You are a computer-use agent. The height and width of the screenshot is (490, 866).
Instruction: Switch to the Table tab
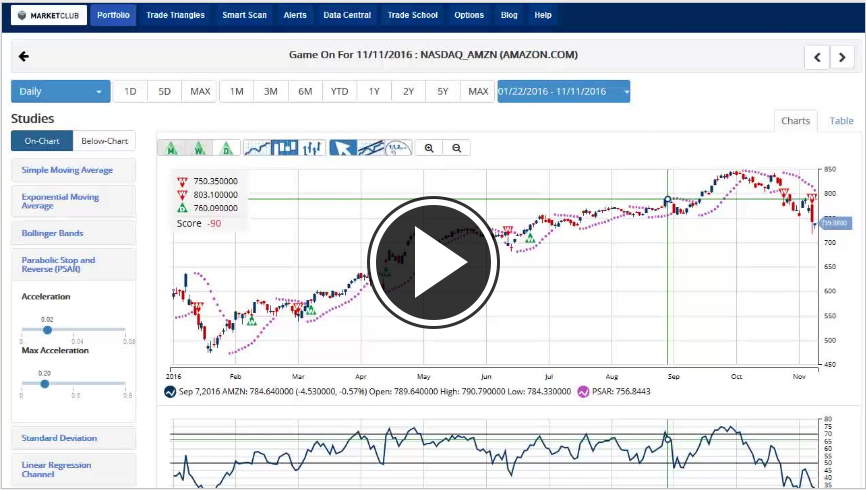coord(841,121)
